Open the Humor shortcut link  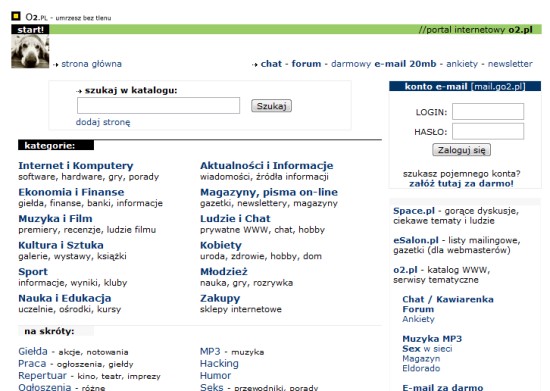(215, 376)
